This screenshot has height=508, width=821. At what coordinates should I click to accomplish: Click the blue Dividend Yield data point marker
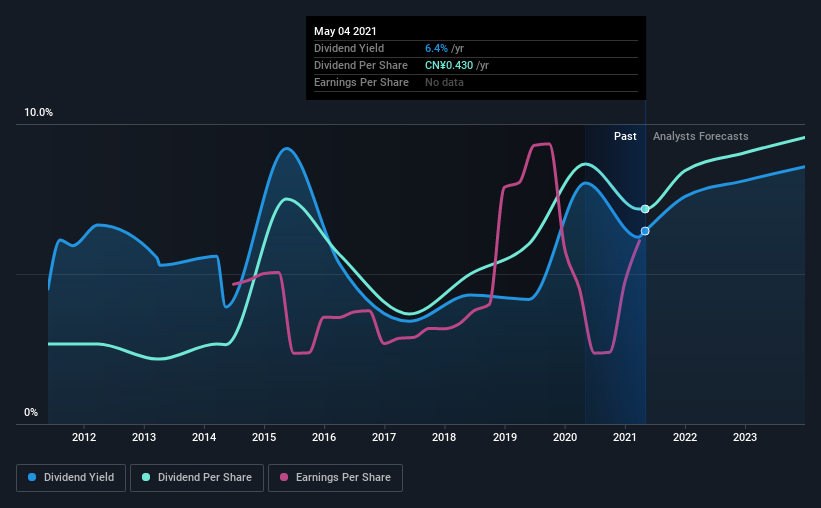tap(645, 231)
